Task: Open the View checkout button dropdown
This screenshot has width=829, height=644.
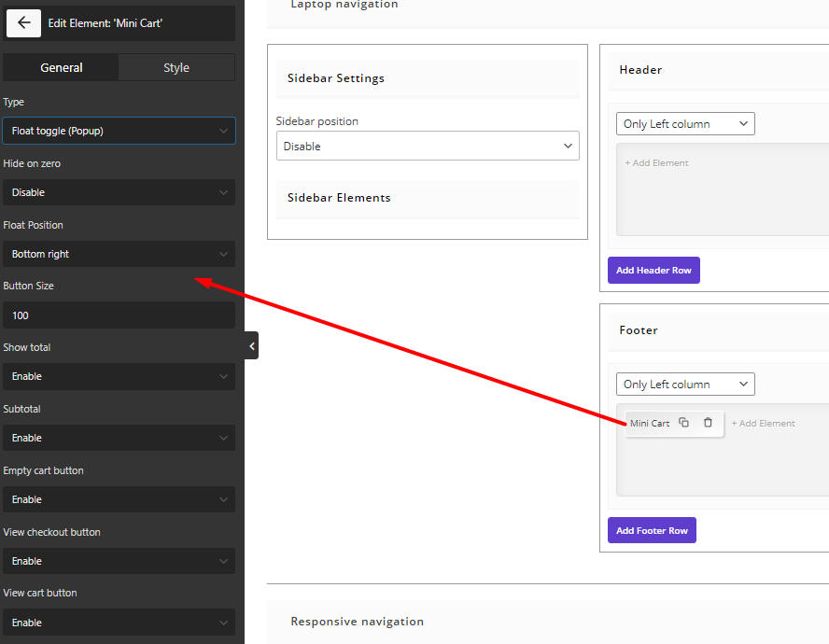Action: click(x=119, y=561)
